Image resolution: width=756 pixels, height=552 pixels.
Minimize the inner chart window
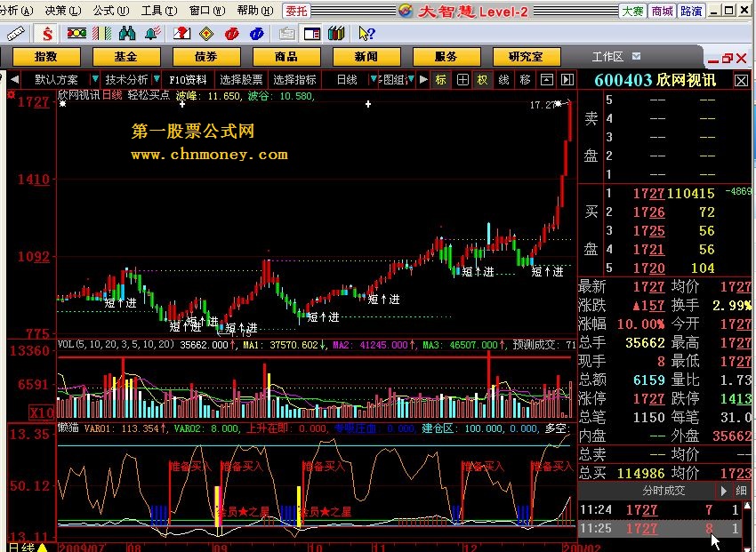click(x=713, y=60)
